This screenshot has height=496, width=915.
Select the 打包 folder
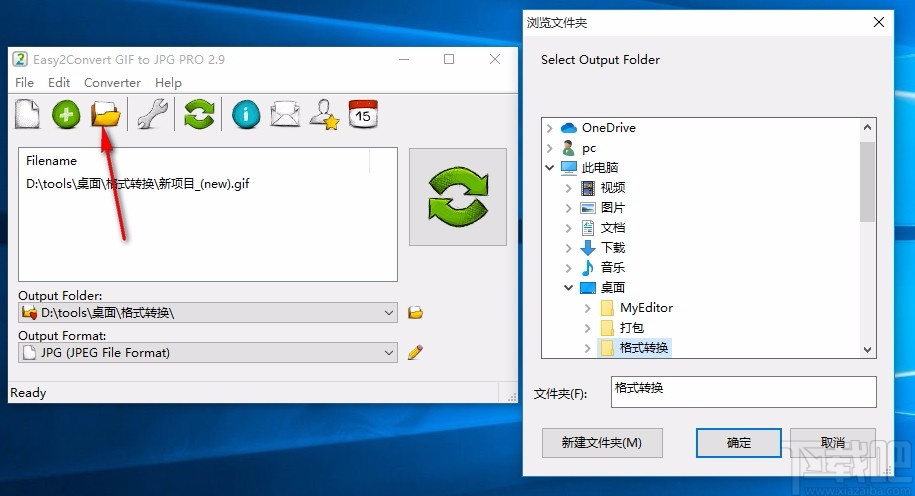tap(631, 328)
